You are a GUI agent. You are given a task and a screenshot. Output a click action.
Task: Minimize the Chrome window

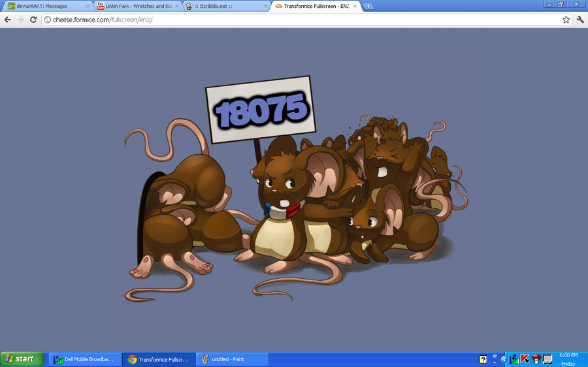click(x=549, y=4)
